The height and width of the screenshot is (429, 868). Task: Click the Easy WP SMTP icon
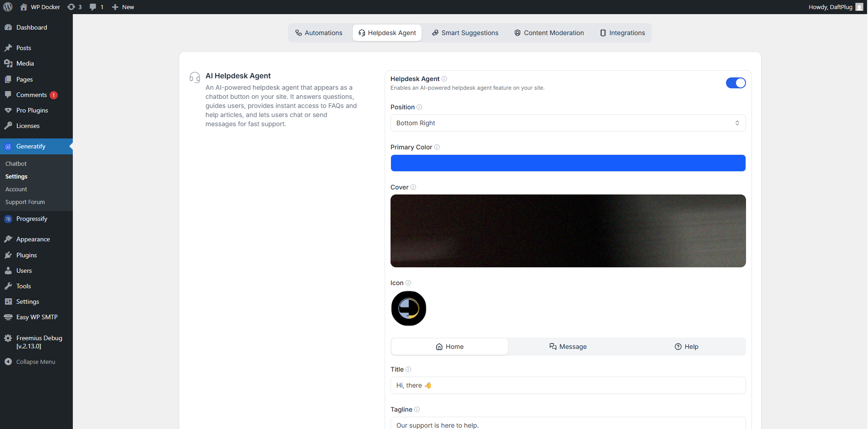click(8, 317)
